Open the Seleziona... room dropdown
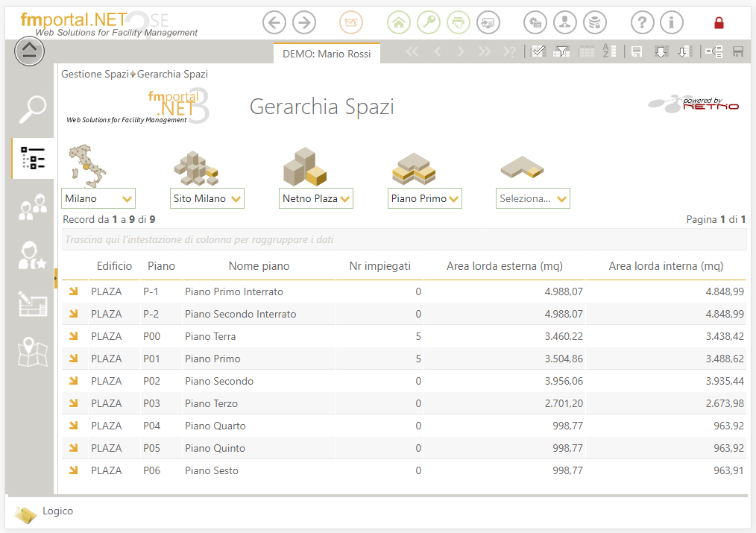 (x=533, y=198)
